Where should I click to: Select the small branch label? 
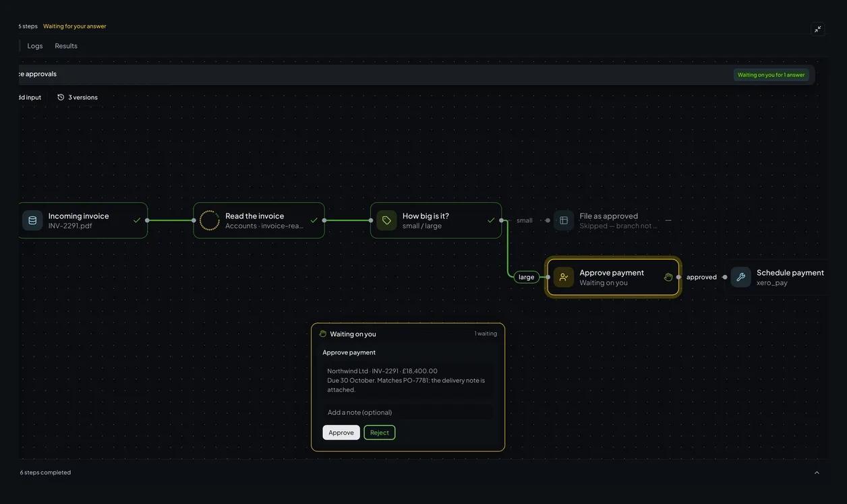(525, 220)
